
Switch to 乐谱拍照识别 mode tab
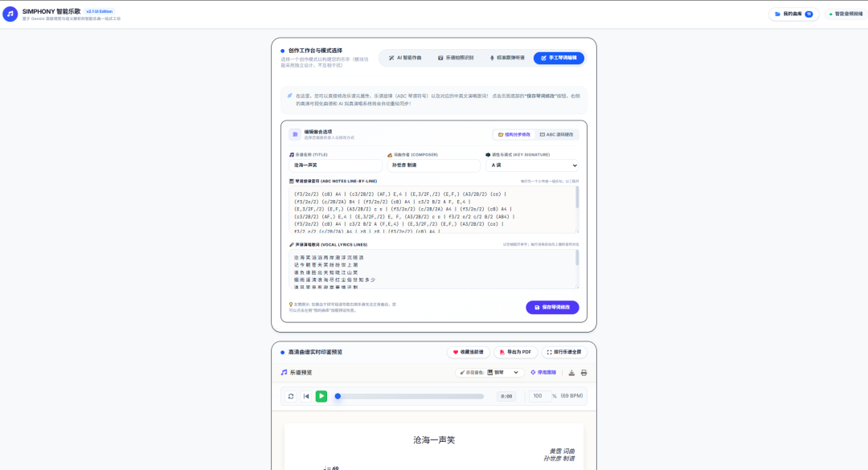coord(456,58)
